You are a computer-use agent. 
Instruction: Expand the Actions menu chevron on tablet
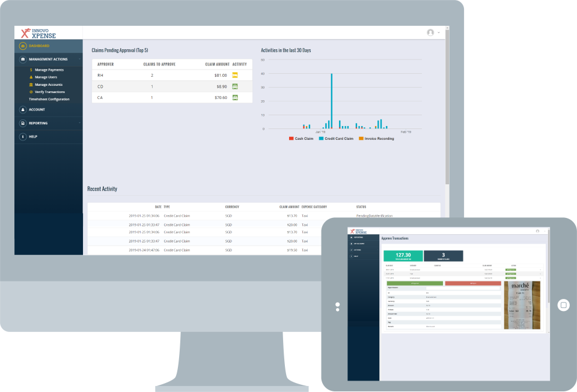coord(378,250)
